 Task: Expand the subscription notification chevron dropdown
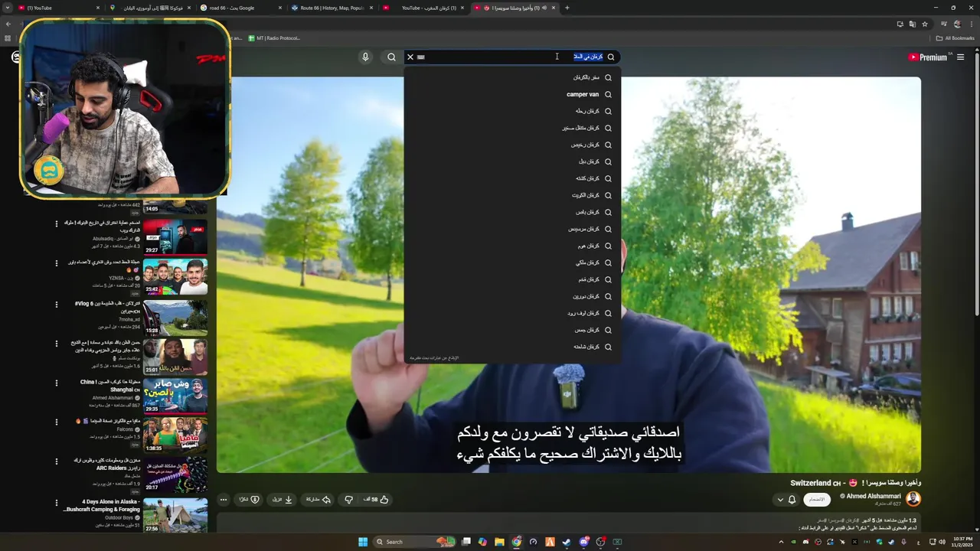pyautogui.click(x=780, y=500)
